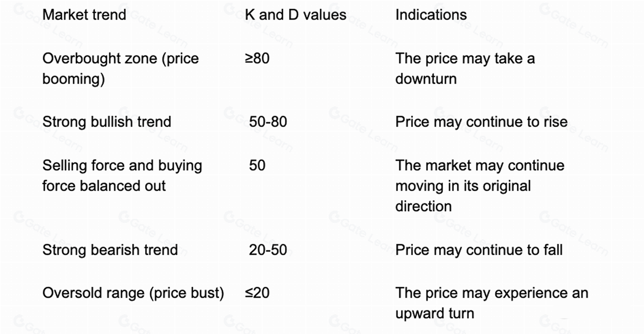Click the word "downturn" in first row
Screen dimensions: 644x334
426,79
